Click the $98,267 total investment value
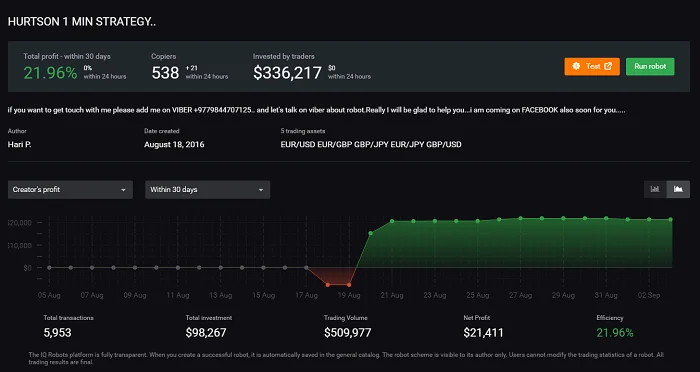Image resolution: width=700 pixels, height=372 pixels. coord(206,333)
